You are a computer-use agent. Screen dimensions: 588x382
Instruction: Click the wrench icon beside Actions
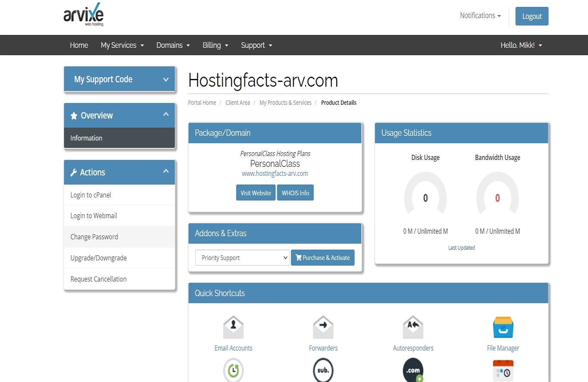[x=74, y=172]
